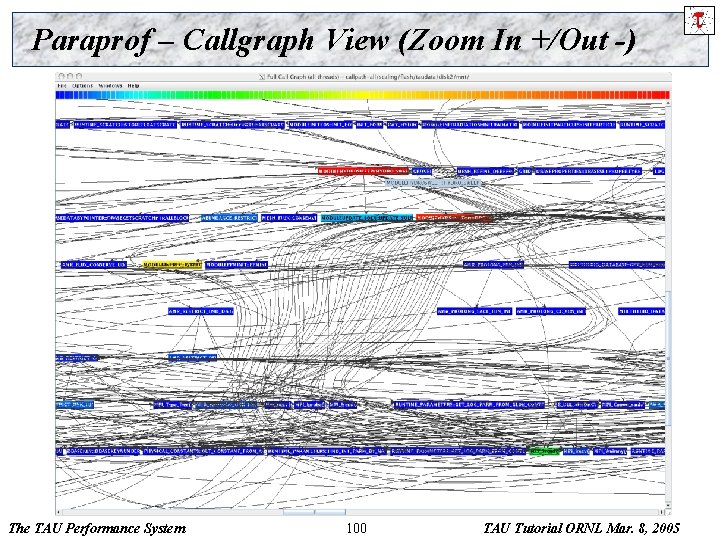
Task: Click the horizontal scrollbar thumb
Action: click(x=314, y=512)
